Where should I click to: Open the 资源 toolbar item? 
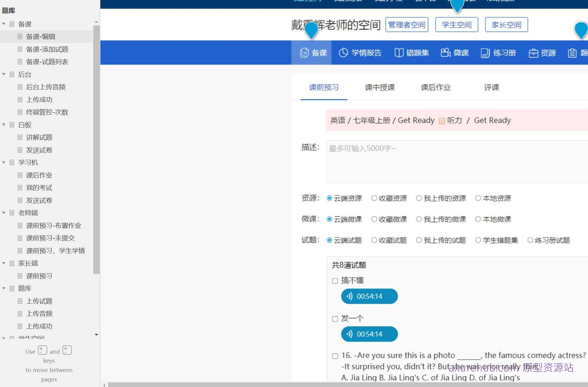(542, 53)
